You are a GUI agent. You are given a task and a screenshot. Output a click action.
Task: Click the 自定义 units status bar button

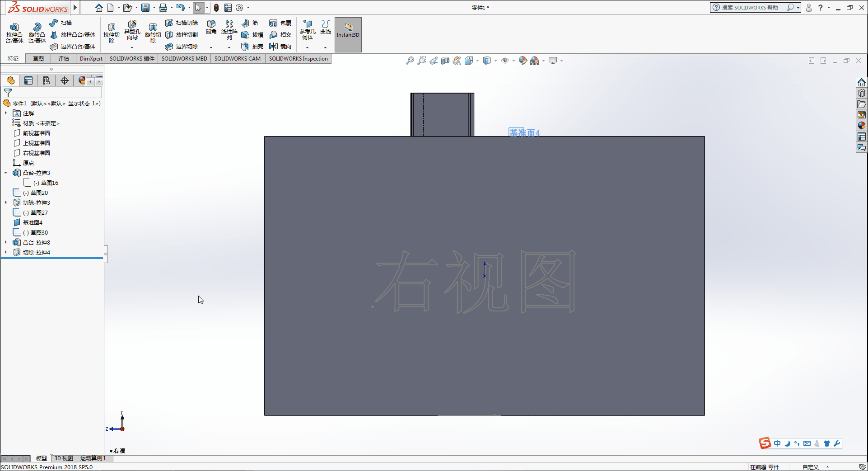point(811,467)
